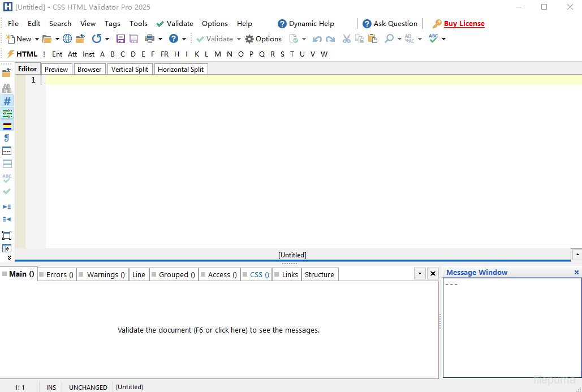The width and height of the screenshot is (582, 392).
Task: Click line 1 in the editor area
Action: (x=113, y=80)
